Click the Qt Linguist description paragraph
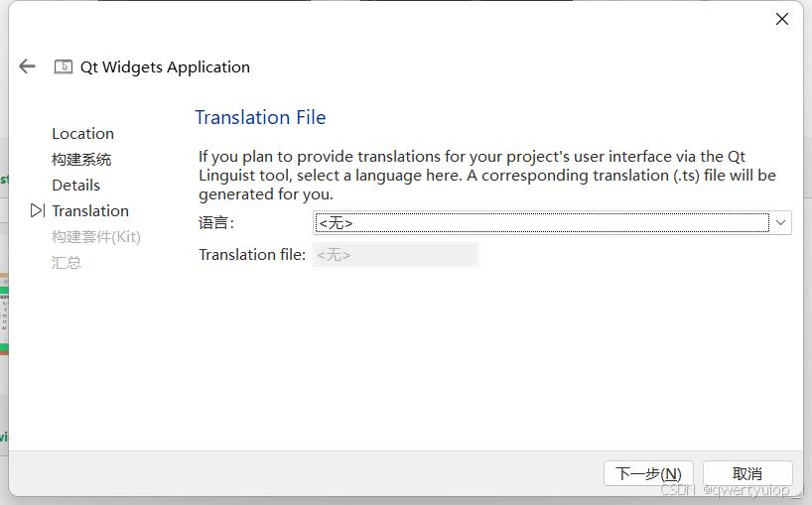 486,176
